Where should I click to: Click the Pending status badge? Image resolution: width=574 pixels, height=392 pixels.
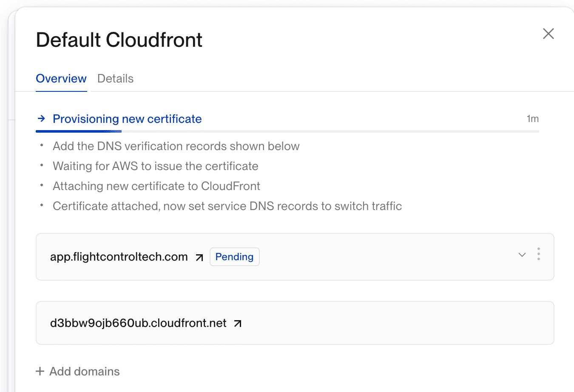(235, 257)
